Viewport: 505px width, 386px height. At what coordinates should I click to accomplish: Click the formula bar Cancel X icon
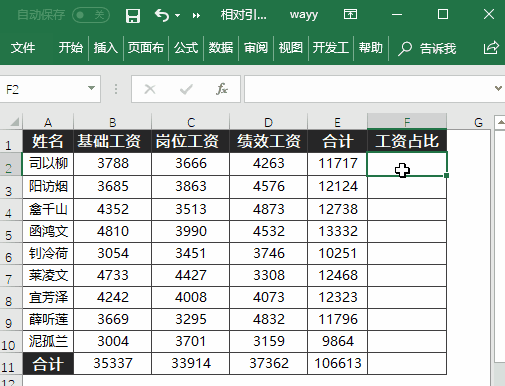(x=150, y=89)
